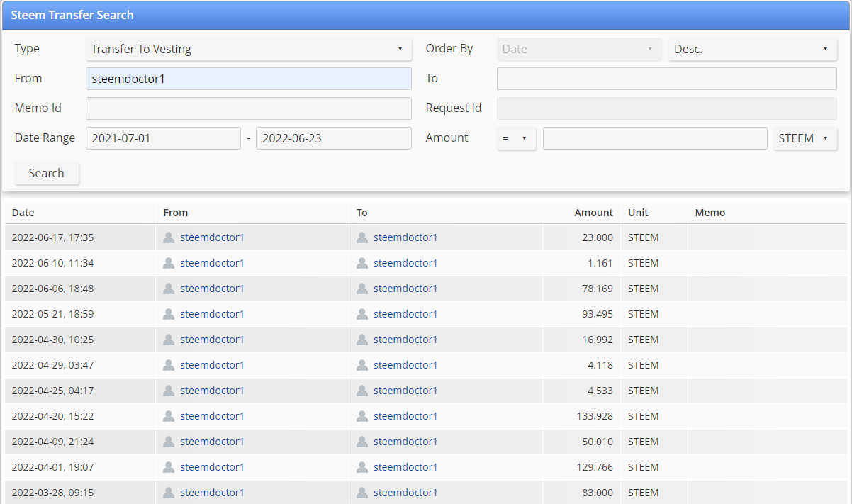This screenshot has width=852, height=504.
Task: Click To user icon in 2022-04-30 row
Action: click(362, 340)
